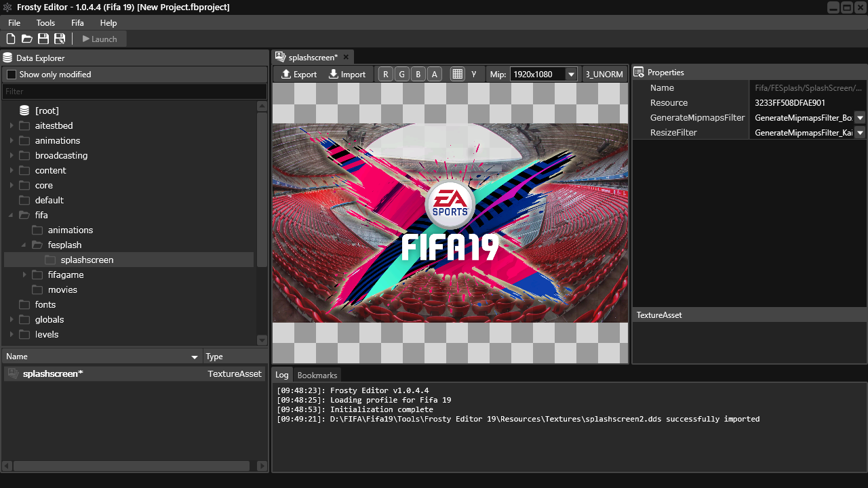868x488 pixels.
Task: Click the Save project floppy icon
Action: click(43, 39)
